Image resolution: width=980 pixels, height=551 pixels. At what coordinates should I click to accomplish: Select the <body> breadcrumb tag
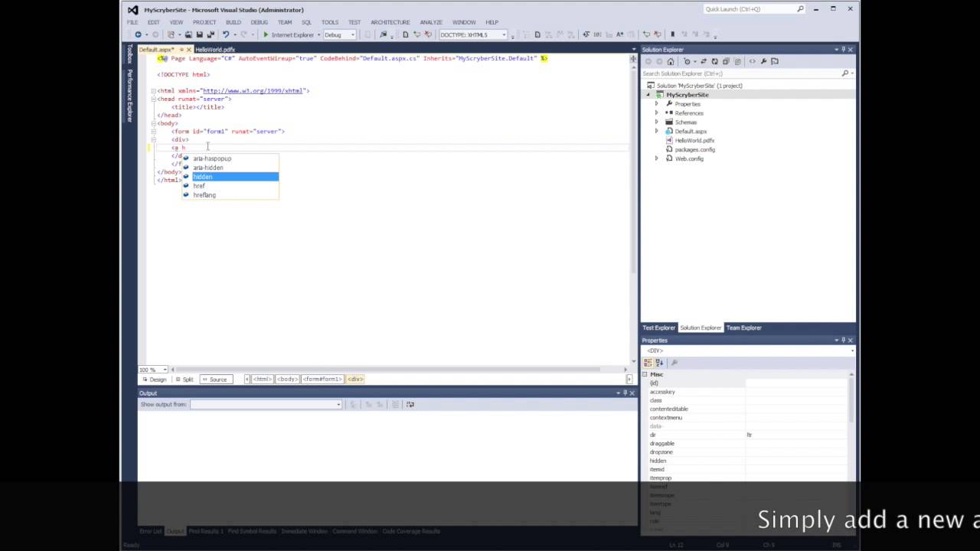(x=287, y=380)
